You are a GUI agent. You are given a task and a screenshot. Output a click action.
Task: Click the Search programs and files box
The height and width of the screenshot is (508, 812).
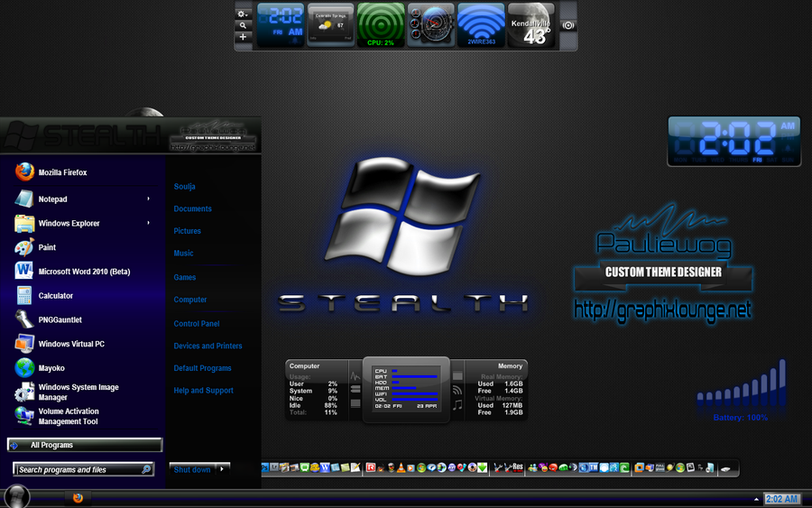click(83, 470)
